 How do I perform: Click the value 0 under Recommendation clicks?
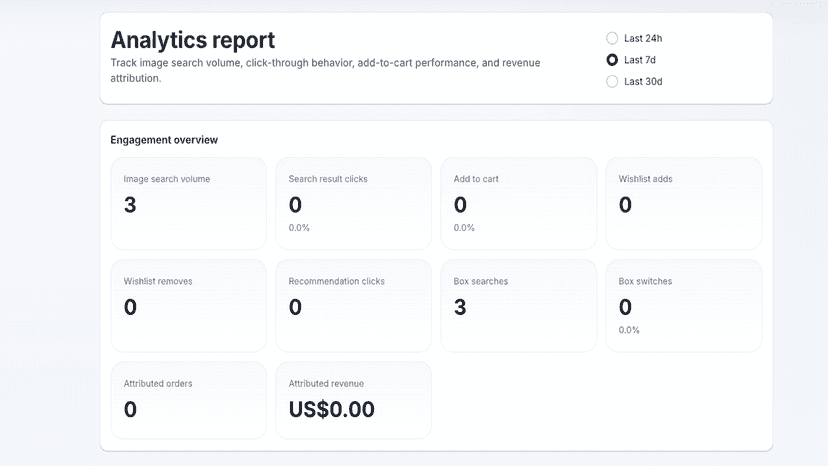coord(295,307)
